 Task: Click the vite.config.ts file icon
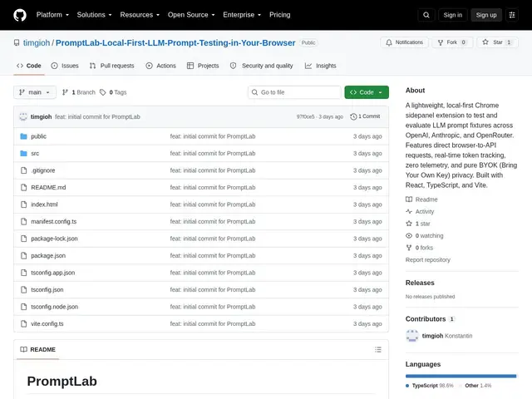pos(23,323)
